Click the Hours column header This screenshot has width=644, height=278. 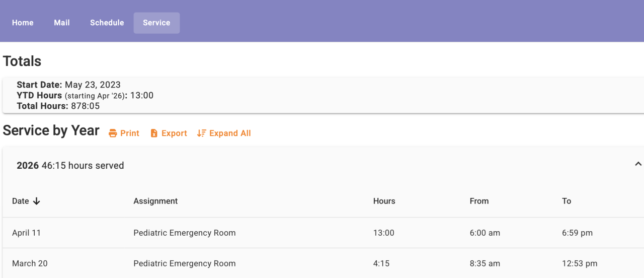pos(384,201)
